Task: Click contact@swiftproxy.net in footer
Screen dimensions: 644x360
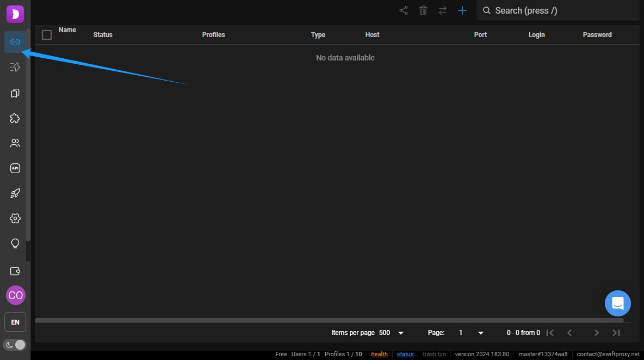Action: pos(608,354)
